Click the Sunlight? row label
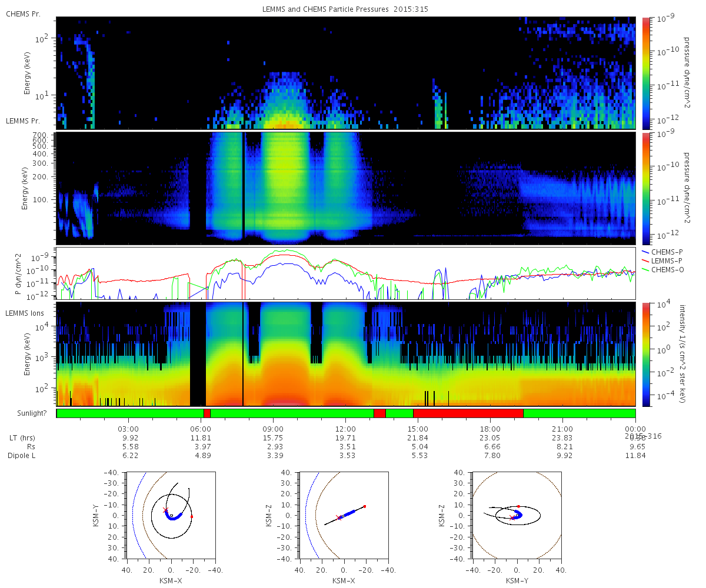Viewport: 706px width, 588px height. [27, 413]
